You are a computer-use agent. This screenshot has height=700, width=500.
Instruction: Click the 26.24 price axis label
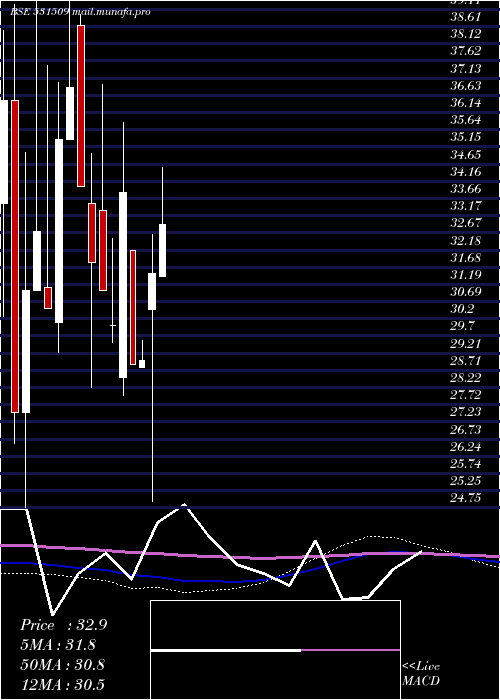[x=466, y=447]
